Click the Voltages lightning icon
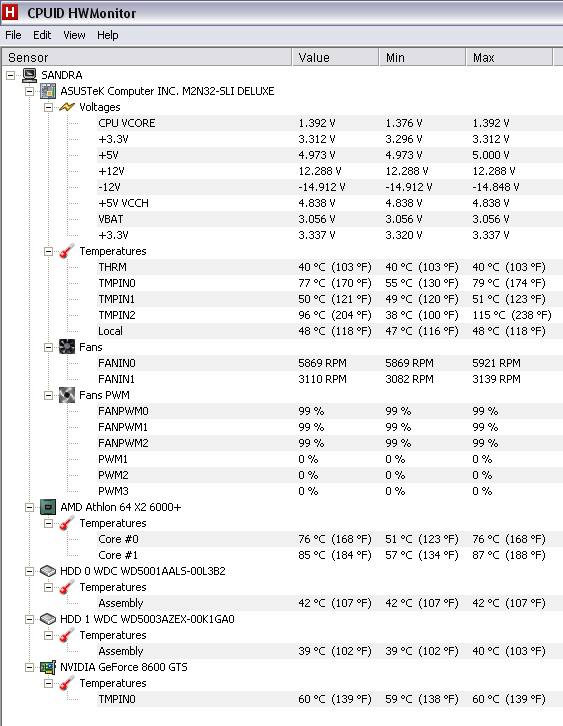 point(67,107)
